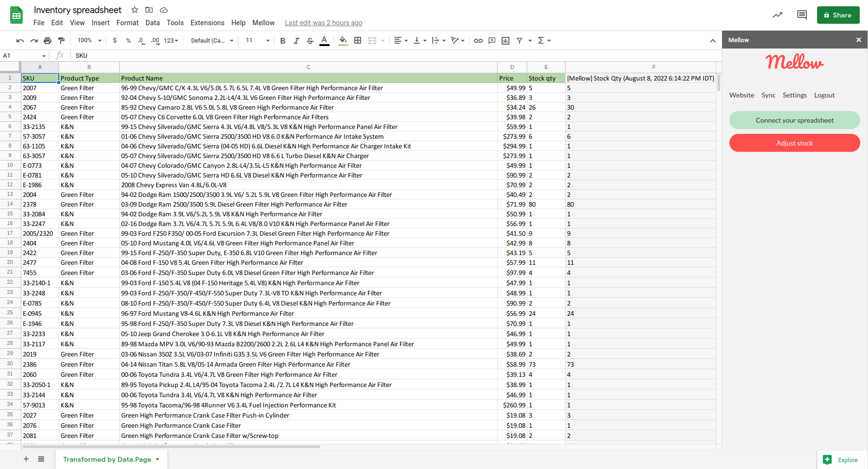
Task: Decrease decimal places icon
Action: (x=141, y=41)
